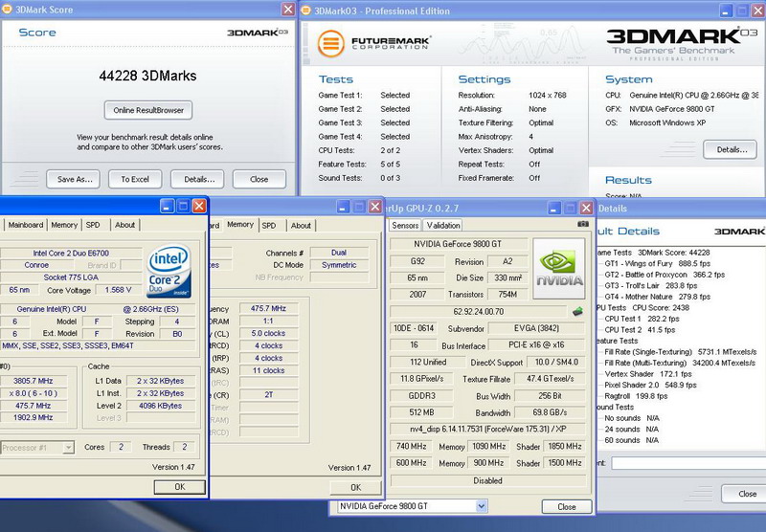Select the CPU Test 1 result row
The height and width of the screenshot is (532, 766).
coord(642,319)
